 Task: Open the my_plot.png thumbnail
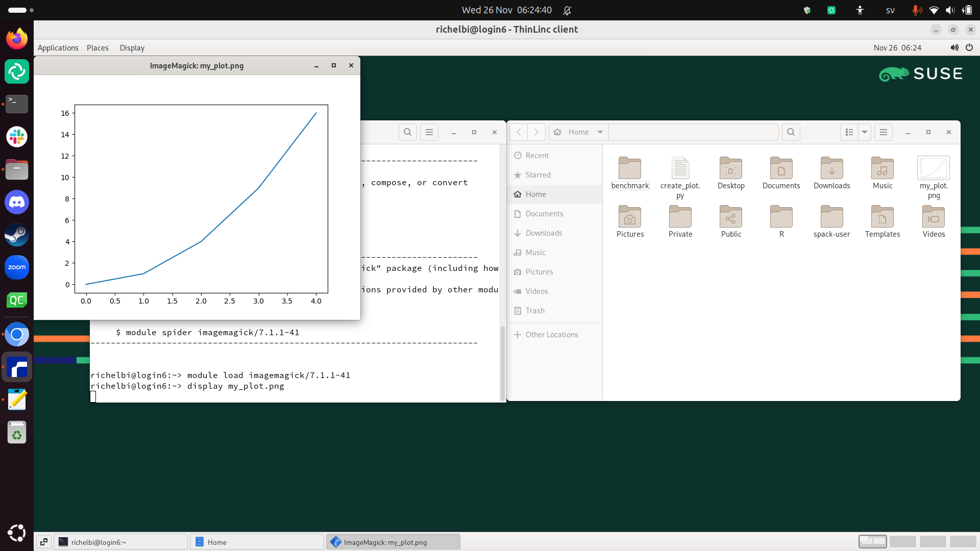(933, 168)
